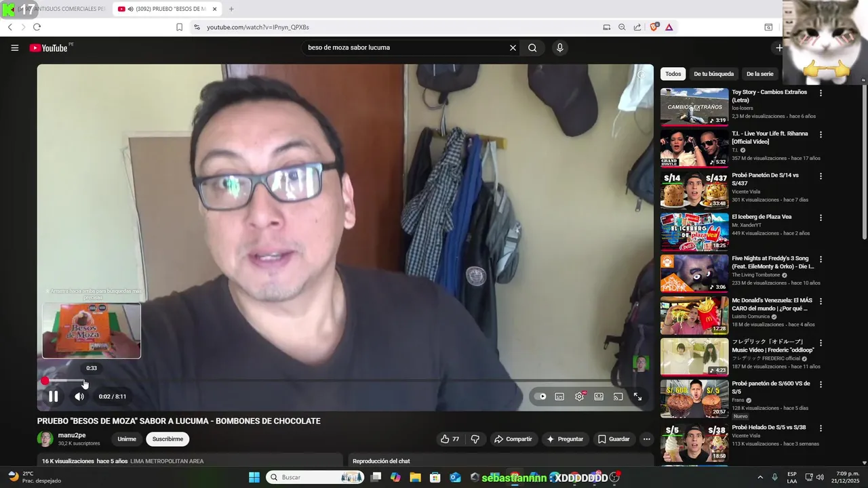Reload the page in browser toolbar
Screen dimensions: 868x488
(x=37, y=27)
